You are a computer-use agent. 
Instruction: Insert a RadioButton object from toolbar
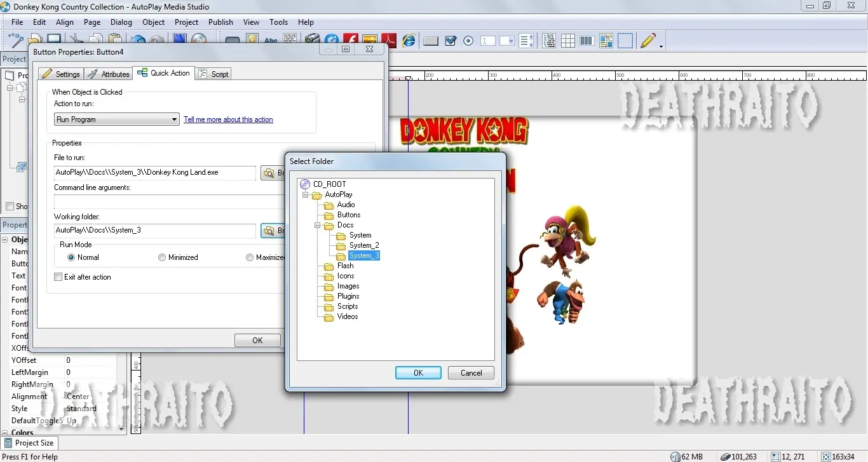[468, 41]
